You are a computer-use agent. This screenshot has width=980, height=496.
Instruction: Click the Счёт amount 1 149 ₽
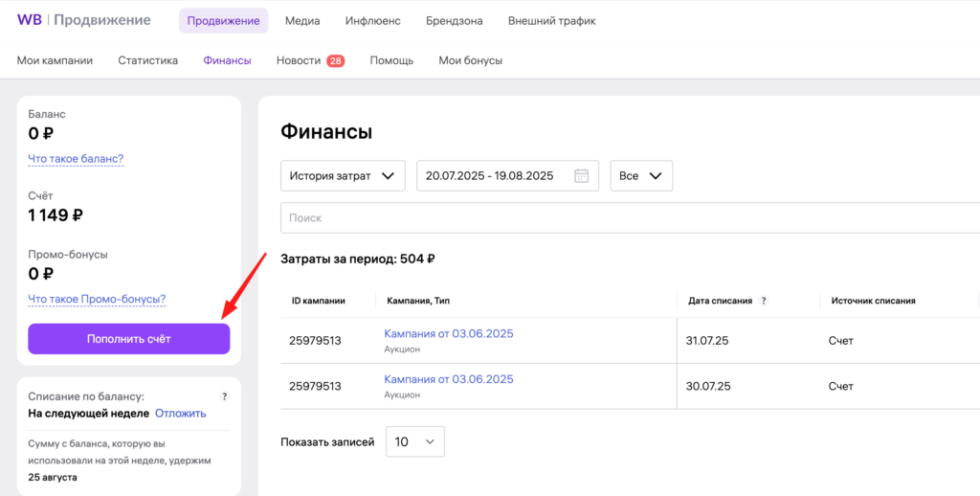coord(56,215)
